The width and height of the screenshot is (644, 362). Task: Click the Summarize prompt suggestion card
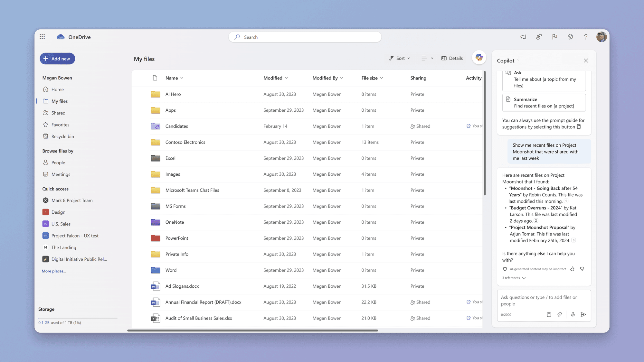(544, 103)
